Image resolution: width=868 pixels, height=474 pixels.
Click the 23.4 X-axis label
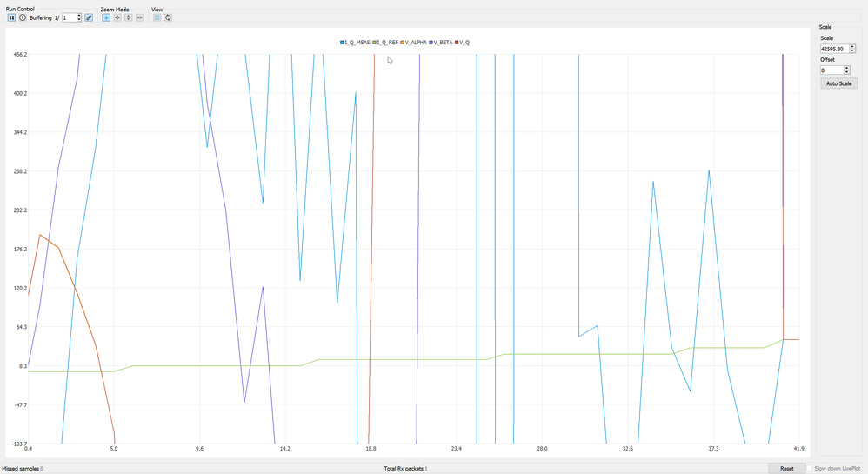(x=456, y=449)
